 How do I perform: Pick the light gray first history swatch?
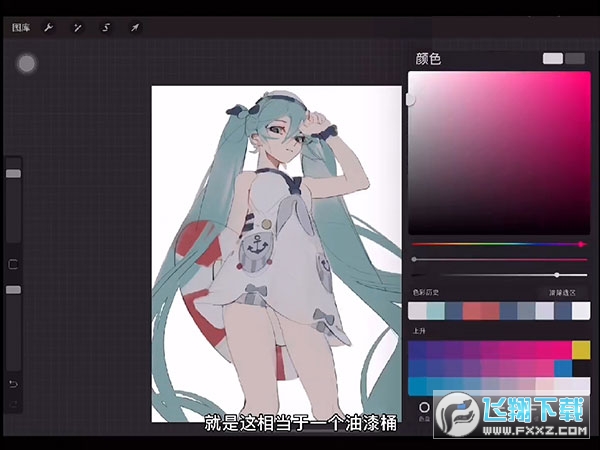[417, 311]
